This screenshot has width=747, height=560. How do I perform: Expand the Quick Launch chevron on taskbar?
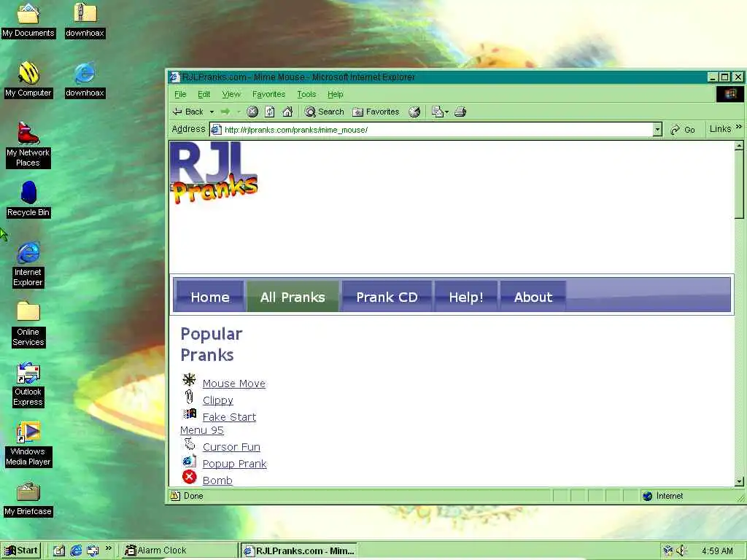tap(109, 548)
